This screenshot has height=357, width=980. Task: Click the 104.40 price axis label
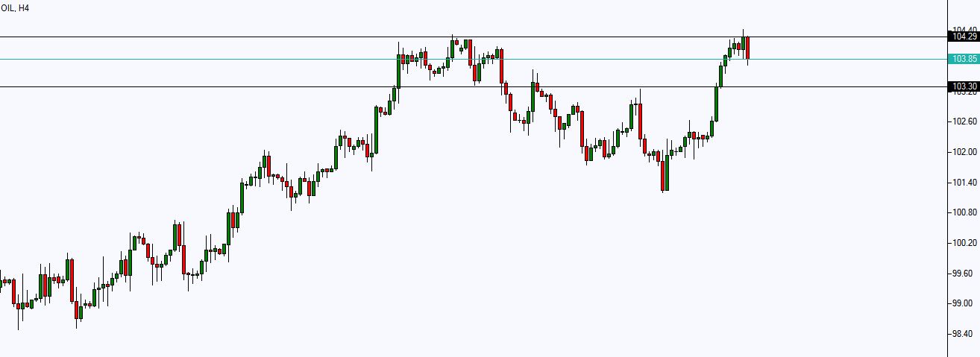pyautogui.click(x=964, y=29)
